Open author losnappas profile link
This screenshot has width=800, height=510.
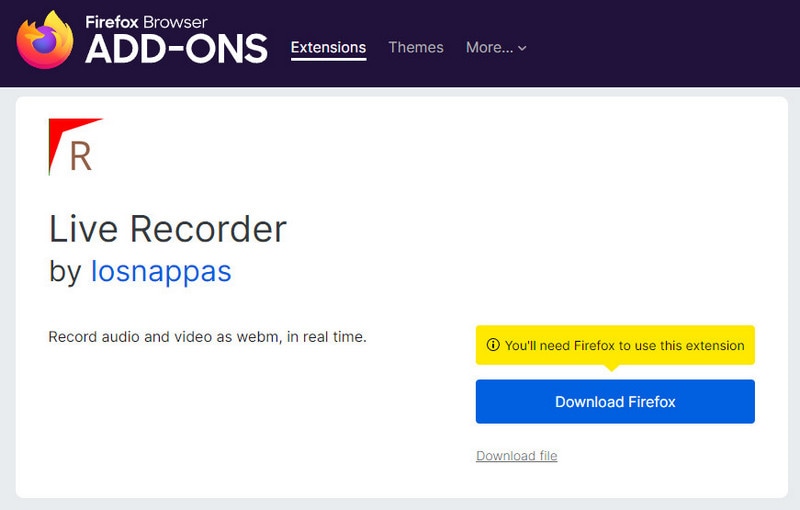[x=161, y=271]
